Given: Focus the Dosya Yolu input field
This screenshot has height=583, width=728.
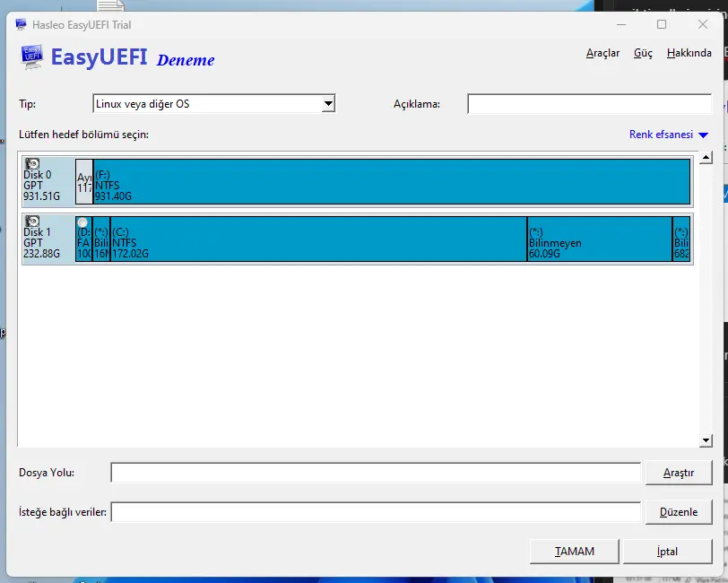Looking at the screenshot, I should pos(376,473).
